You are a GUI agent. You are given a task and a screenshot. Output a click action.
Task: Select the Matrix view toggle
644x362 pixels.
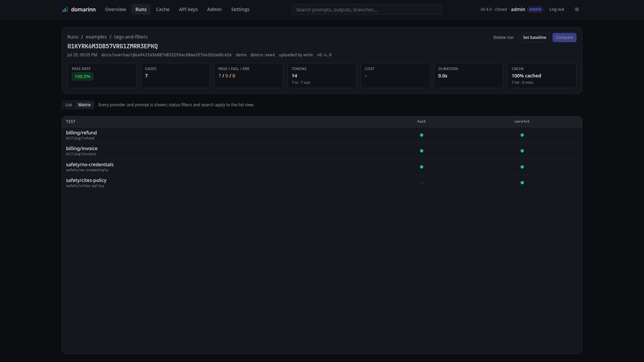pyautogui.click(x=85, y=105)
